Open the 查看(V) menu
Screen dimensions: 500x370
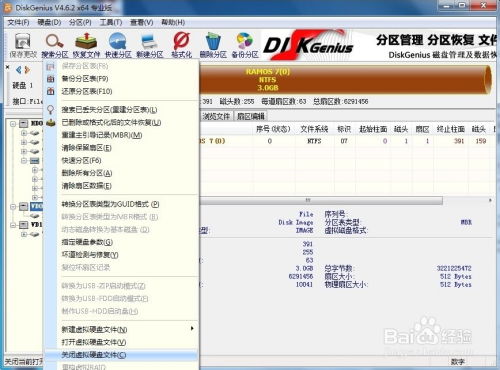[x=142, y=22]
